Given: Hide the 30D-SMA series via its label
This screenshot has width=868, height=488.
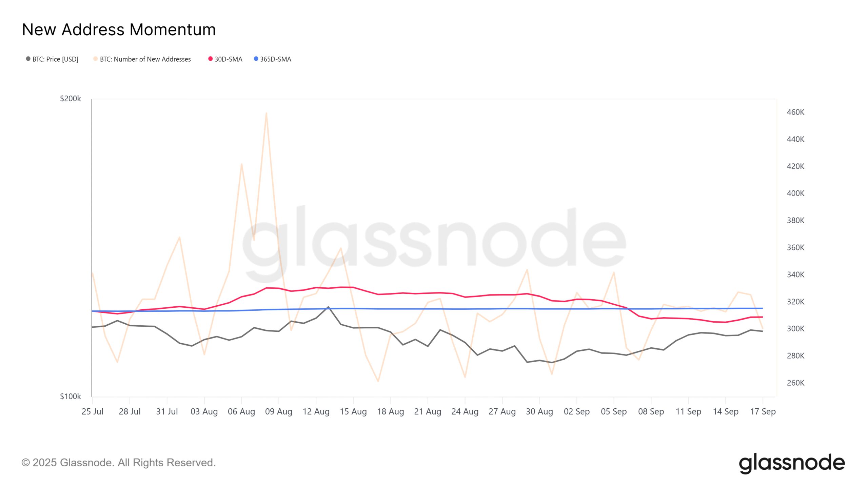Looking at the screenshot, I should [228, 59].
